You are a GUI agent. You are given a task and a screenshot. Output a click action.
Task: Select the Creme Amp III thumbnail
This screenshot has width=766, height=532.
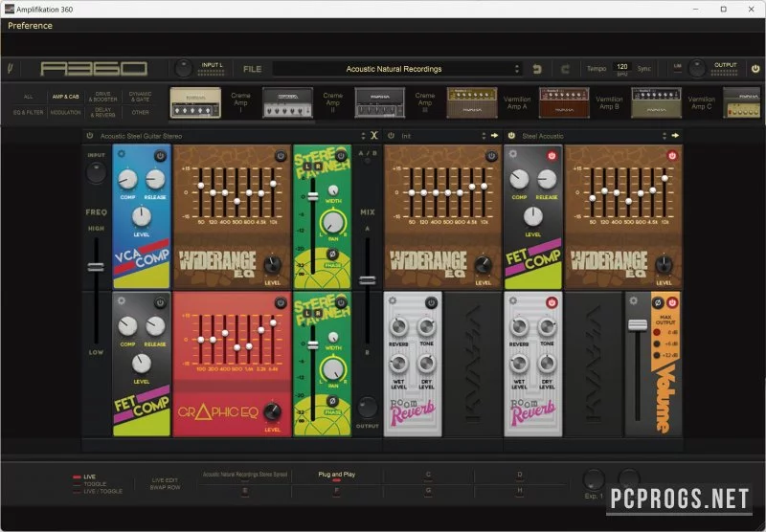pos(379,103)
